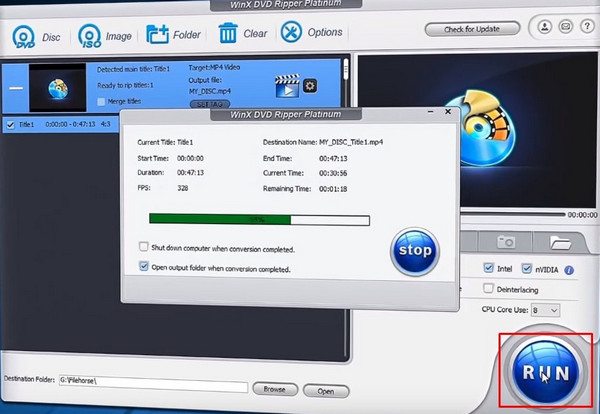
Task: Select the Output file MY_DISC.mp4 text
Action: (x=210, y=91)
